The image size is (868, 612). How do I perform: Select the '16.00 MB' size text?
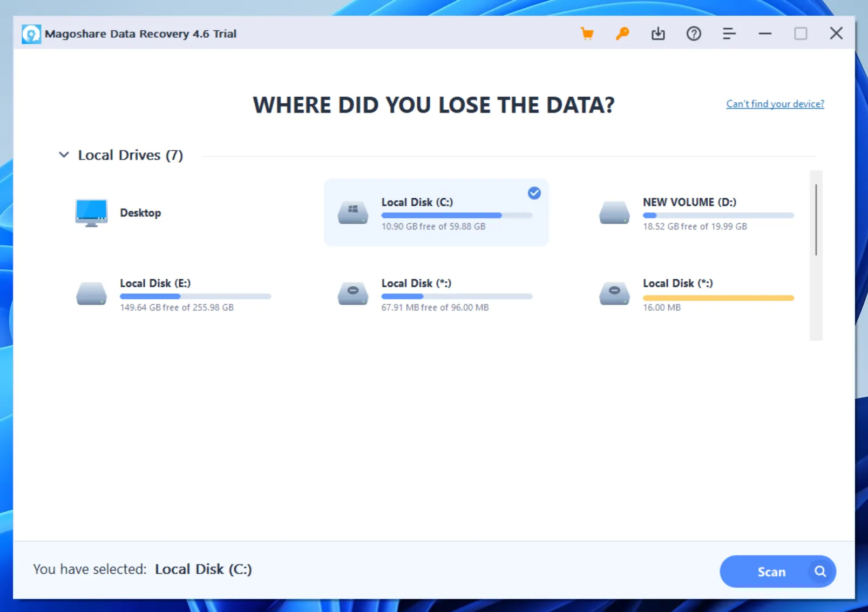662,307
